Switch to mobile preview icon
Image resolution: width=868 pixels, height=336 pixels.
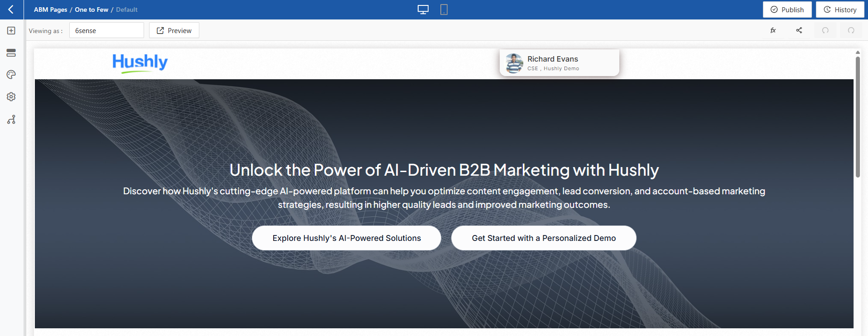point(444,10)
